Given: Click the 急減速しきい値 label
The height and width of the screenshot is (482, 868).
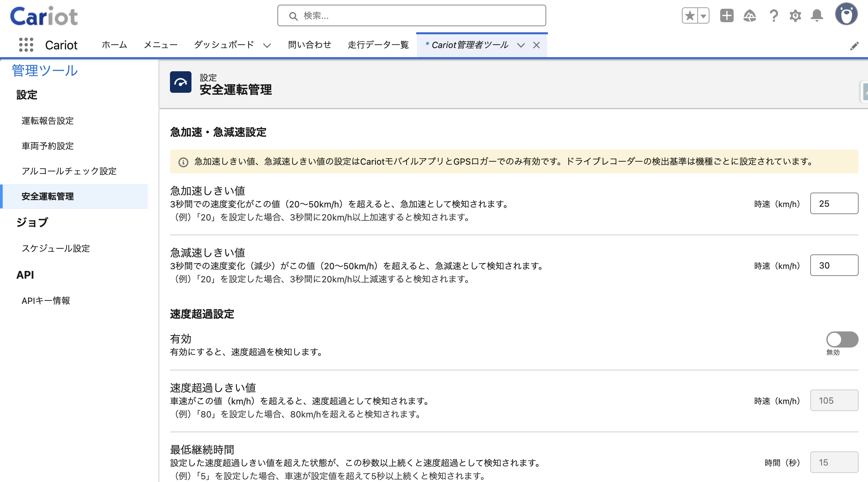Looking at the screenshot, I should tap(208, 253).
